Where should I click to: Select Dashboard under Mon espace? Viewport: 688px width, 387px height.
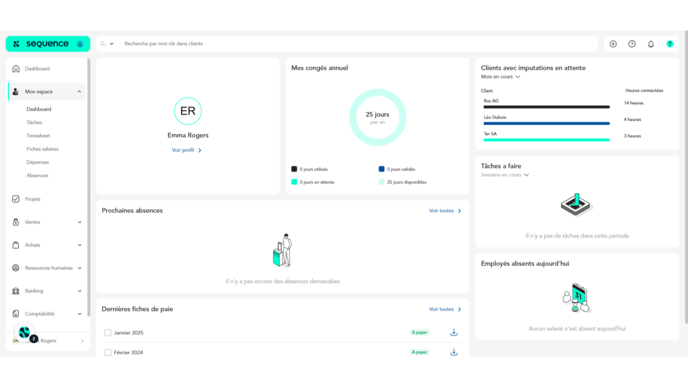tap(39, 109)
